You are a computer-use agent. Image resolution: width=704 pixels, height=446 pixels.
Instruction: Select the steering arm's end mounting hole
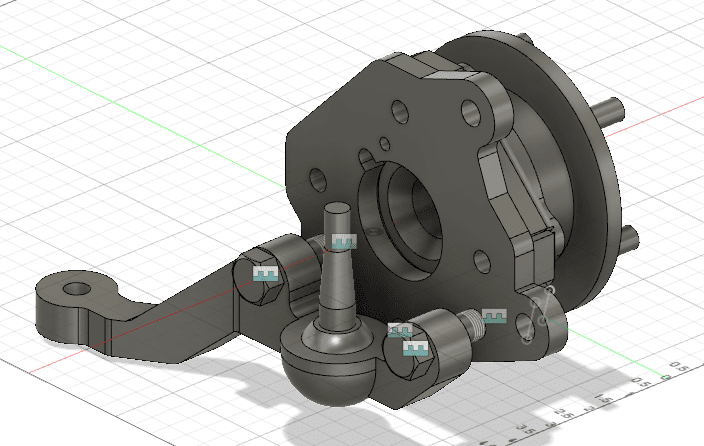76,290
